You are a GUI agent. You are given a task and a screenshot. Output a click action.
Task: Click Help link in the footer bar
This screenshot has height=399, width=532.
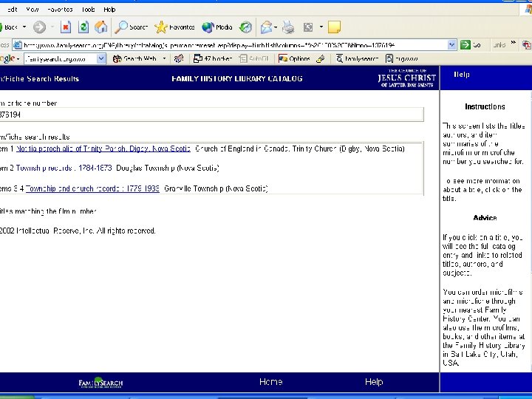(x=374, y=382)
